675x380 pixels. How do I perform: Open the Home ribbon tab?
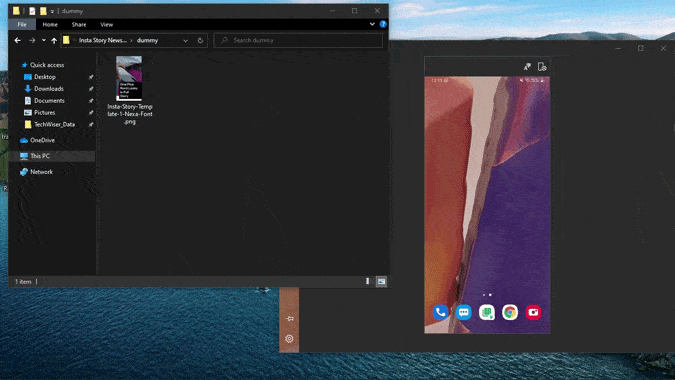[x=50, y=25]
